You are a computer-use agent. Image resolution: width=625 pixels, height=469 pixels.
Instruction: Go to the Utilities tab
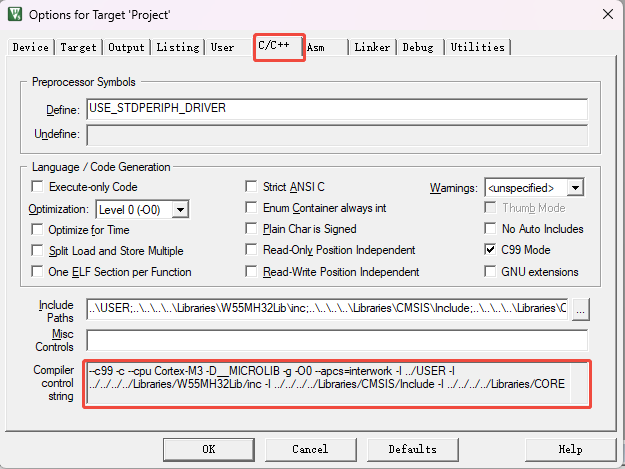pos(477,47)
